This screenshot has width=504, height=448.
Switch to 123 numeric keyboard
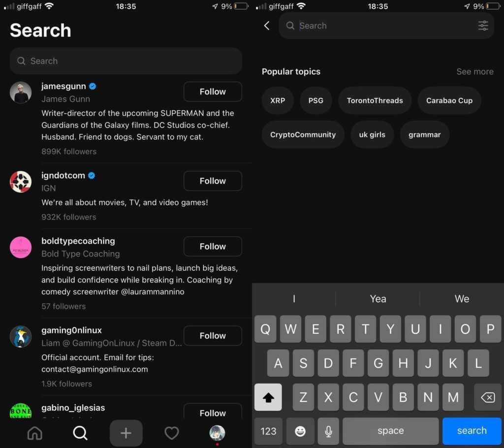pos(268,431)
